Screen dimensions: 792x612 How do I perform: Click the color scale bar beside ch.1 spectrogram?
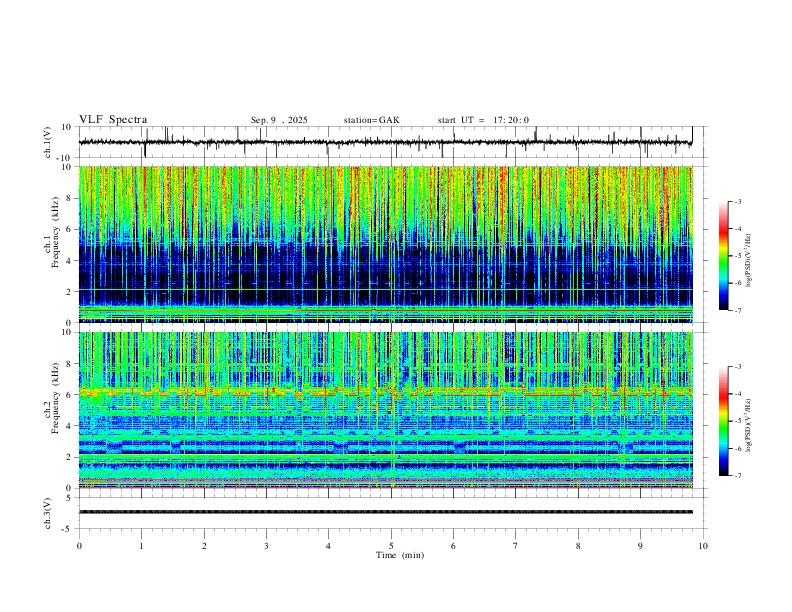point(724,256)
